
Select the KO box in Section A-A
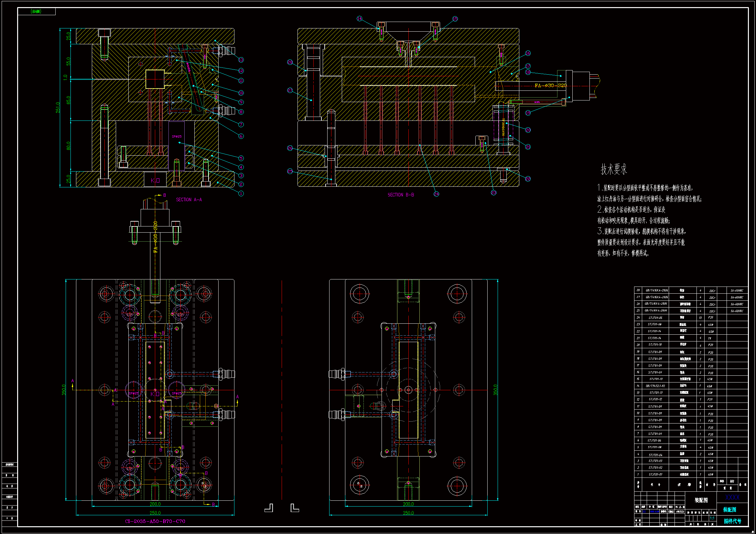coord(155,180)
